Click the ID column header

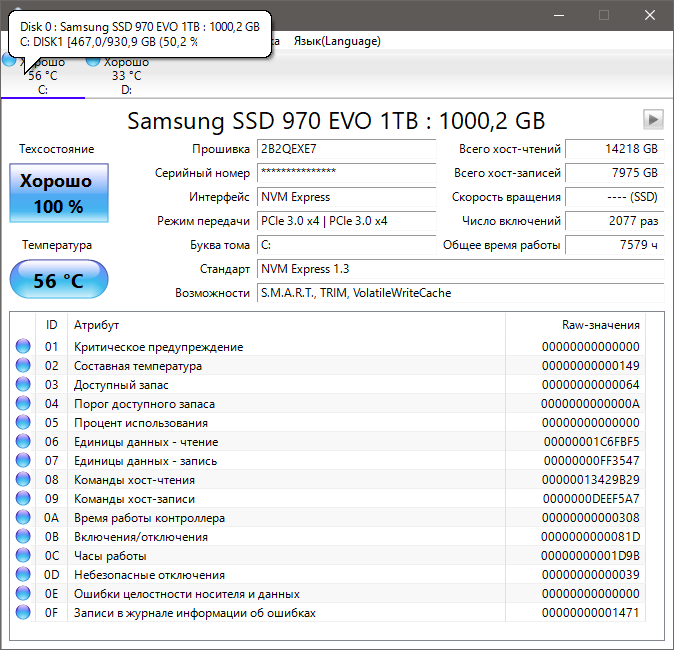coord(51,325)
